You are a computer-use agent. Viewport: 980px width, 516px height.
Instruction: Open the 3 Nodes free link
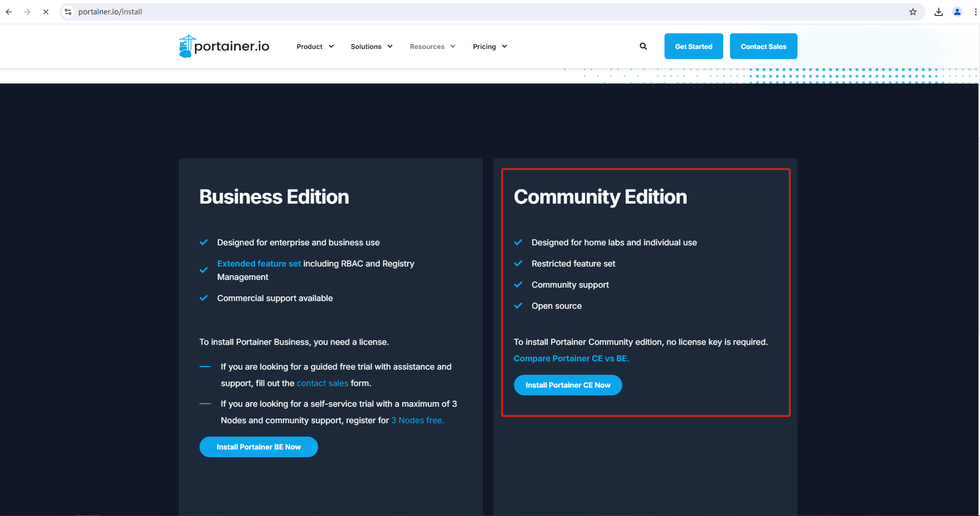click(x=418, y=420)
